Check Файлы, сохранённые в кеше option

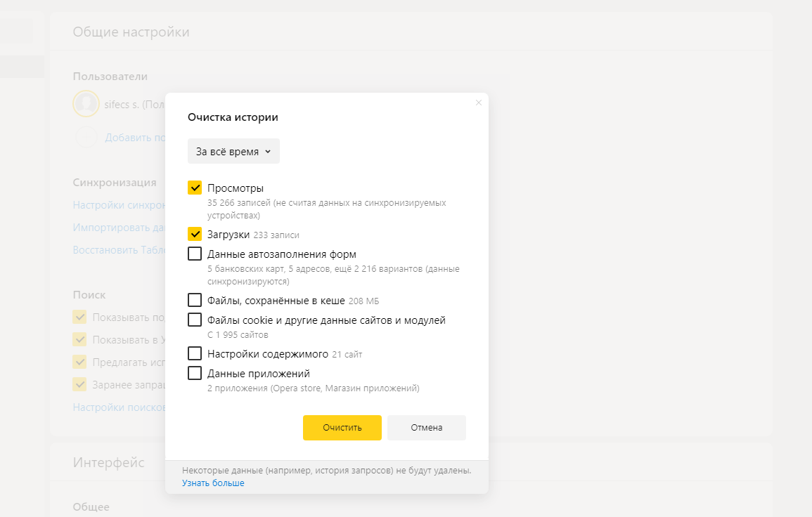pos(195,300)
